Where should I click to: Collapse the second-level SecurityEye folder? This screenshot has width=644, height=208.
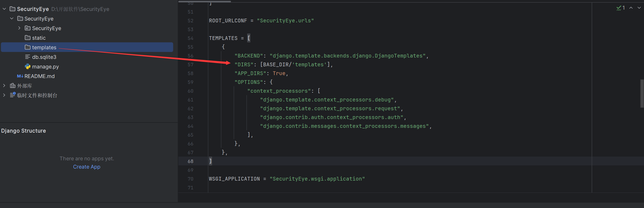tap(12, 19)
